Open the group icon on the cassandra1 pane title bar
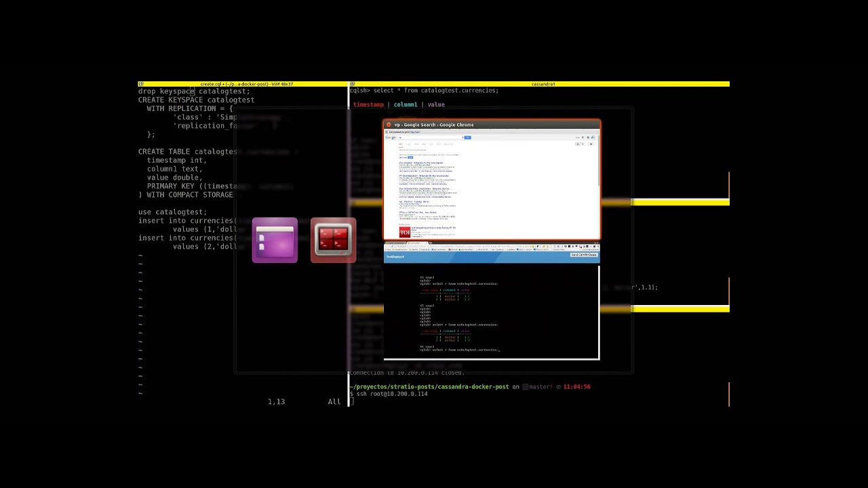 coord(353,84)
